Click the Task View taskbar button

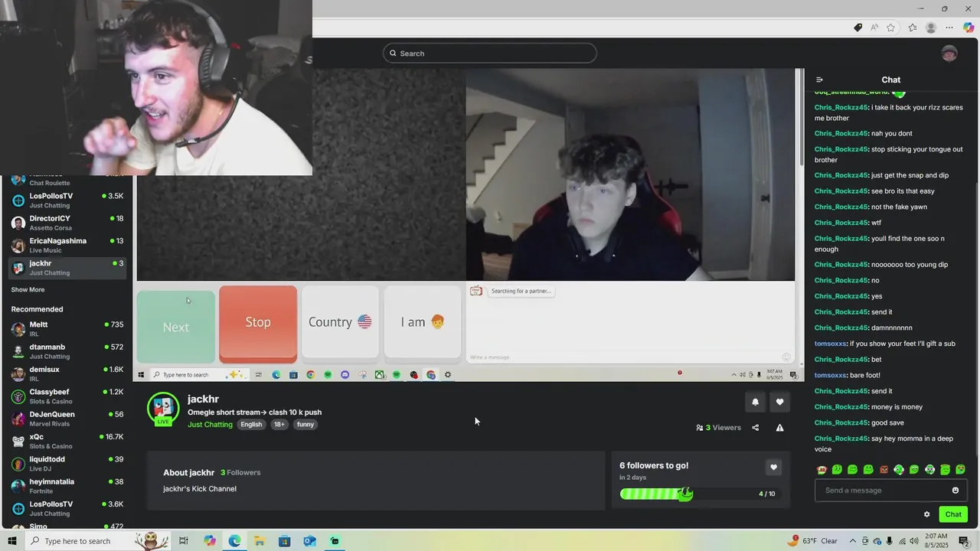(x=184, y=541)
